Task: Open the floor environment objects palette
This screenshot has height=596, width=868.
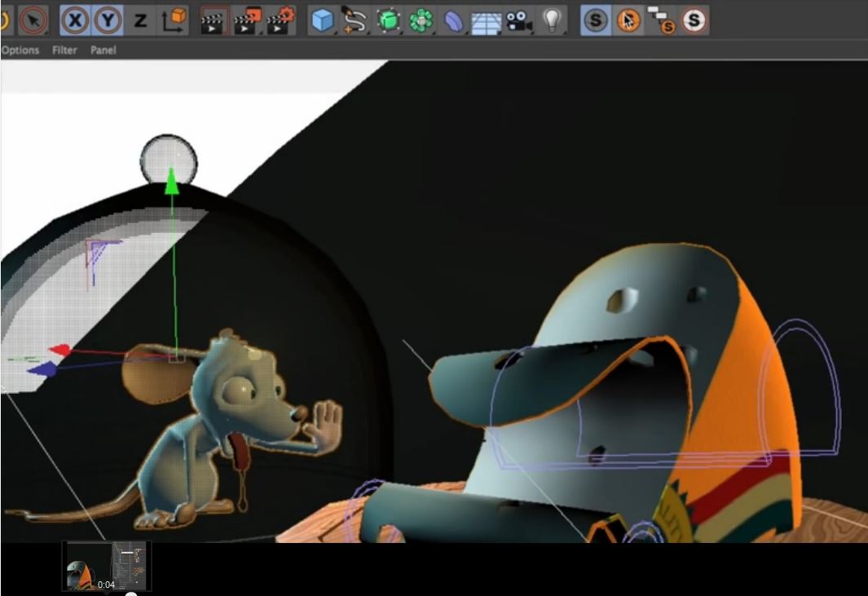Action: tap(486, 21)
